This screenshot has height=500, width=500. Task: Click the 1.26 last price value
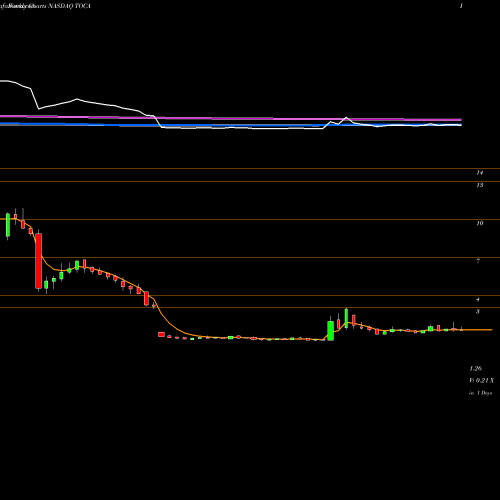coord(476,369)
